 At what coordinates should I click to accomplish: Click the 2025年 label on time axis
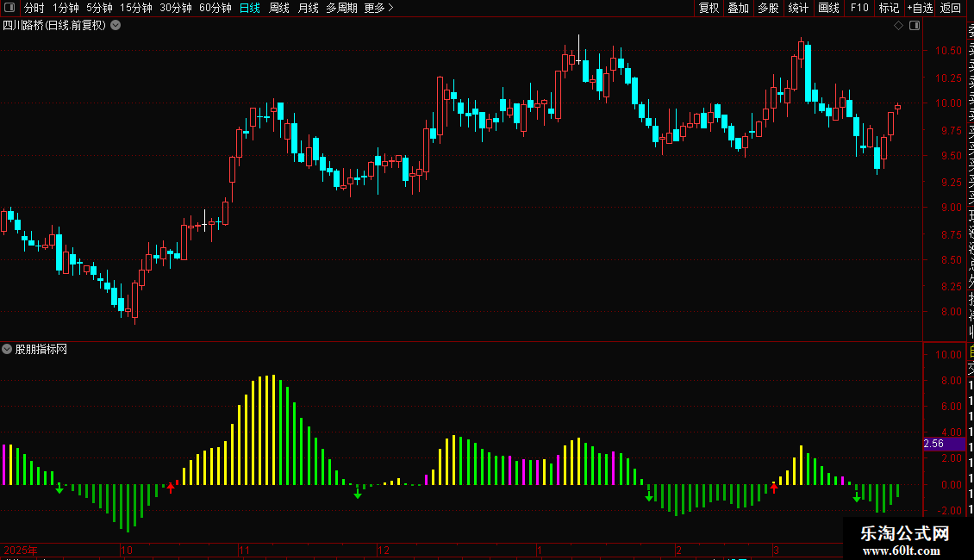click(21, 550)
